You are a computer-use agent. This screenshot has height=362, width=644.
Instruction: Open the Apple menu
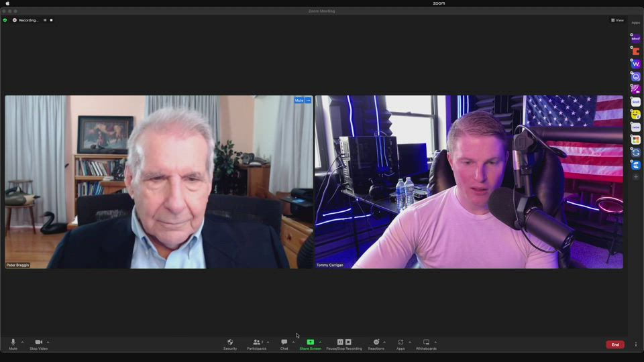coord(7,3)
